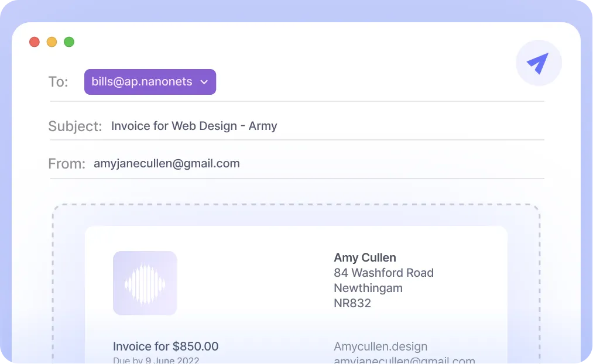Click the From field email amyjanecullen@gmail.com
593x364 pixels.
pyautogui.click(x=166, y=164)
